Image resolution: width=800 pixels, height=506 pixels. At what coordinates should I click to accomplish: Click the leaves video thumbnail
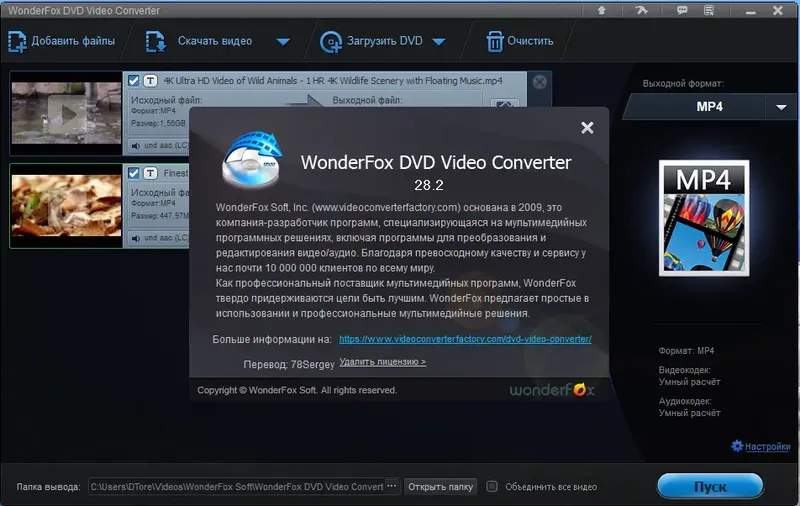point(66,206)
